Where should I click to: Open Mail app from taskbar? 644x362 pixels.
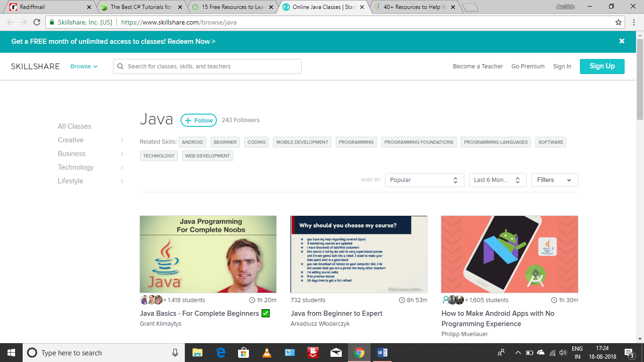336,353
